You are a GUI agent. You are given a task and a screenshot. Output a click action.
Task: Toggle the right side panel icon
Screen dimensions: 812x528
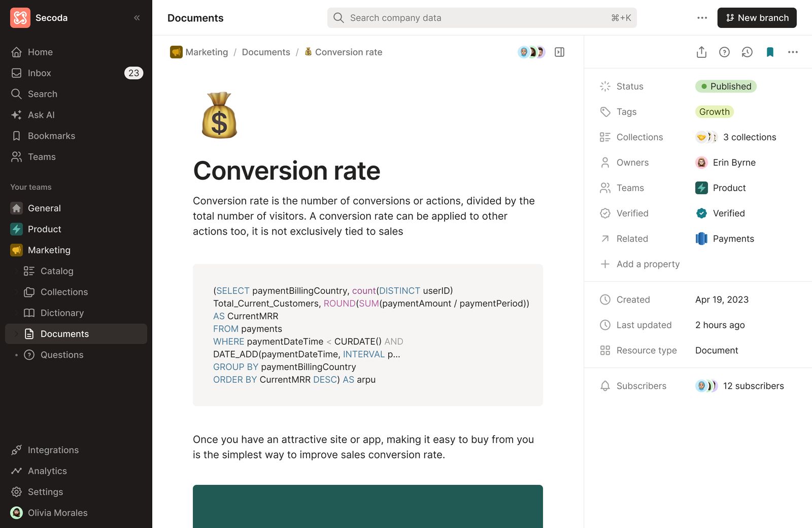[x=559, y=52]
